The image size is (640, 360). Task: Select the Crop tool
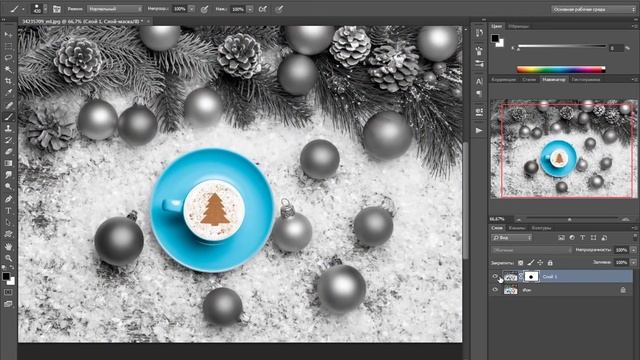coord(8,81)
